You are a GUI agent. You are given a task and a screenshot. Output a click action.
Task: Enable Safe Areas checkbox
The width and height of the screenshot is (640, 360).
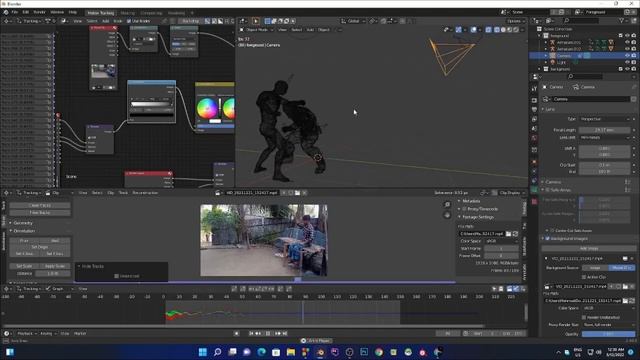click(548, 190)
